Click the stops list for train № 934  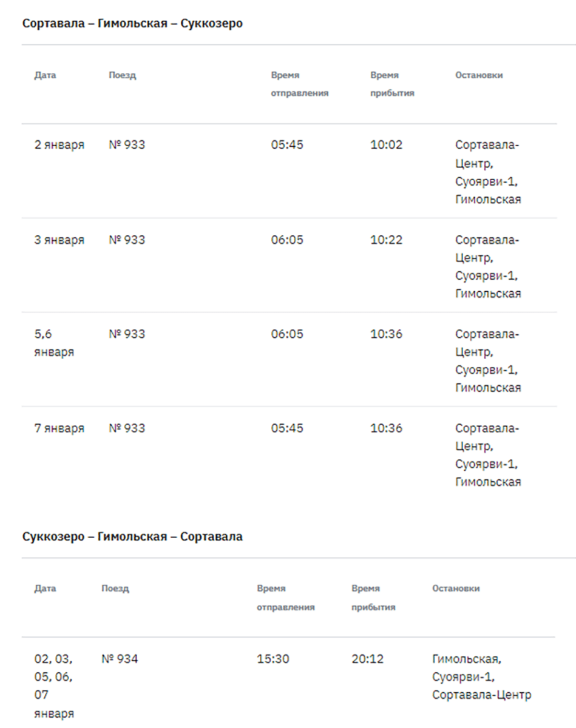pyautogui.click(x=481, y=676)
